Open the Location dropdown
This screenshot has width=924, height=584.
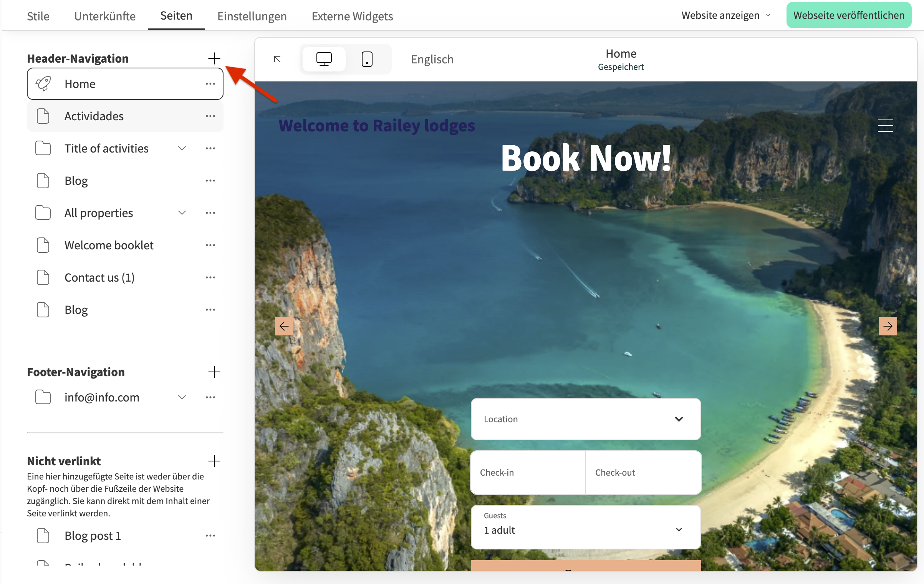point(586,419)
